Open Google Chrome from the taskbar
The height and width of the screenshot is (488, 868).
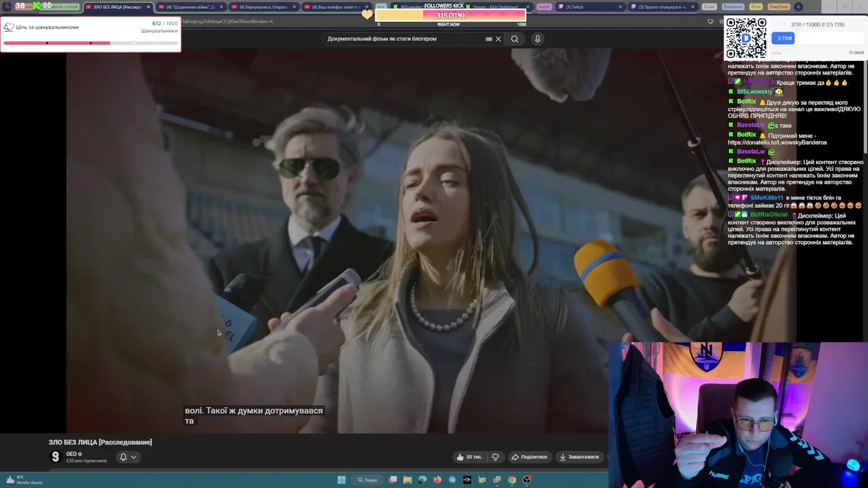[x=512, y=480]
